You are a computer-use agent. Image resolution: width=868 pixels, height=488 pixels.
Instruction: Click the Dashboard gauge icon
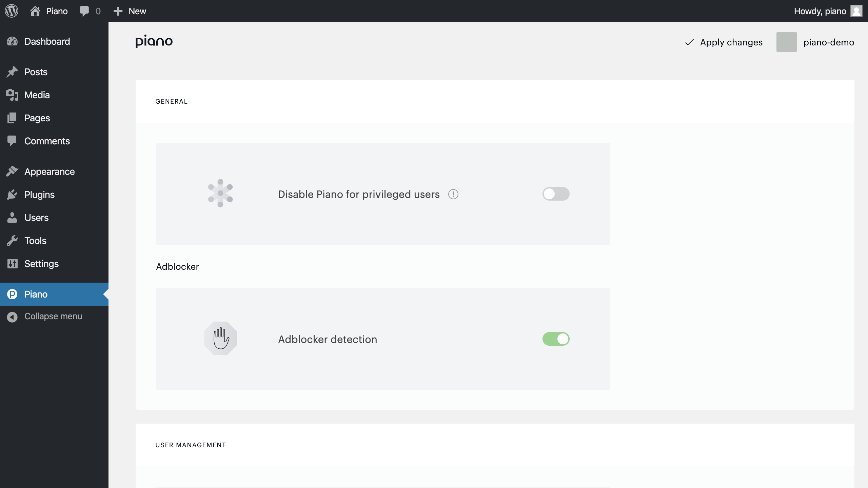pyautogui.click(x=12, y=41)
